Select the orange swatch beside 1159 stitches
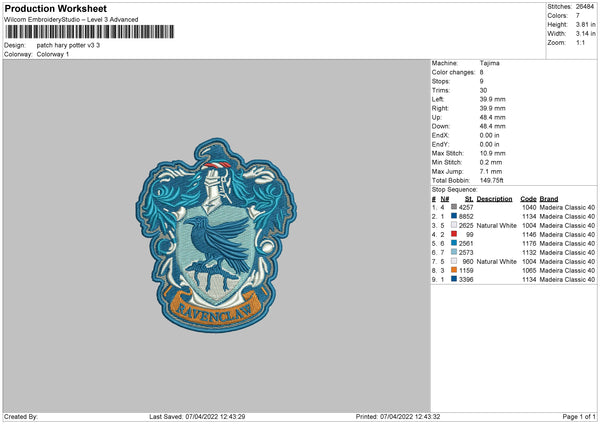The height and width of the screenshot is (424, 600). coord(454,270)
